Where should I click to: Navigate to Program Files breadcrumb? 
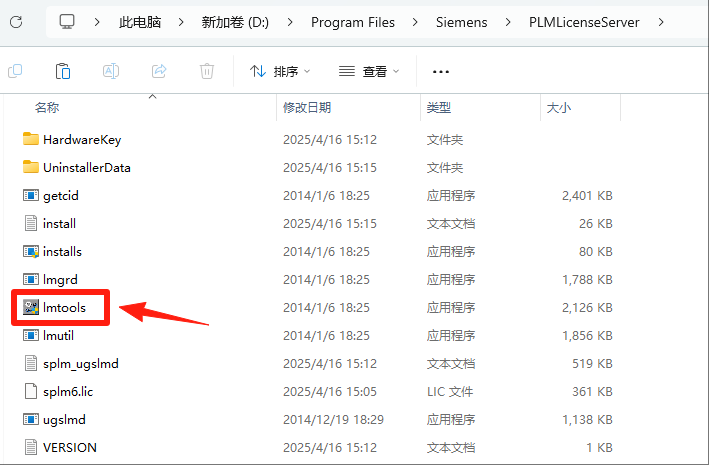(353, 22)
